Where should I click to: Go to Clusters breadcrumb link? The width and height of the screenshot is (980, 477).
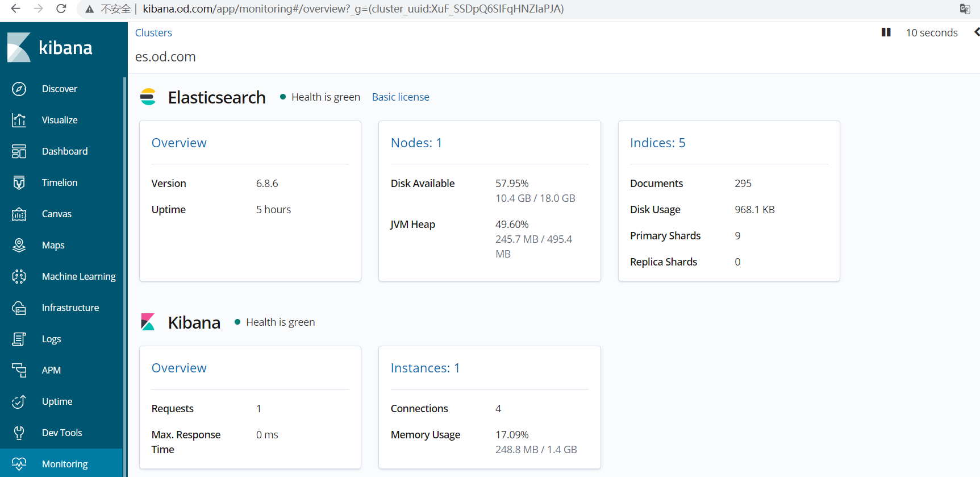click(x=153, y=32)
